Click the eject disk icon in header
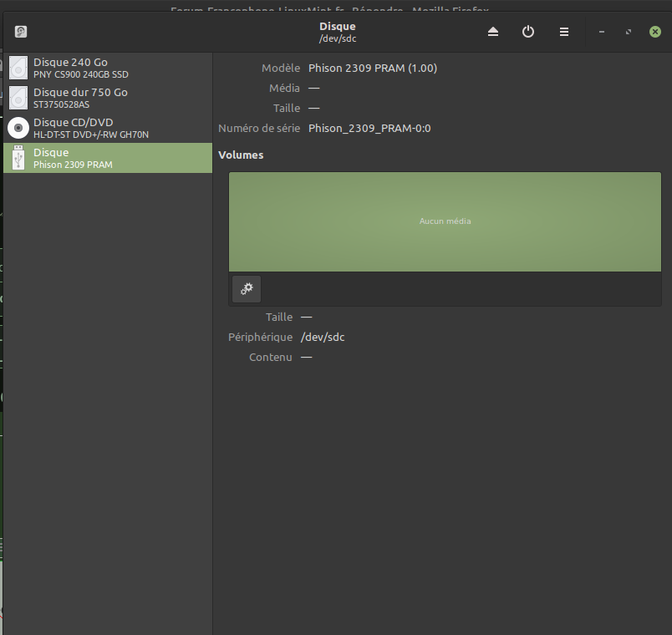 [x=493, y=32]
